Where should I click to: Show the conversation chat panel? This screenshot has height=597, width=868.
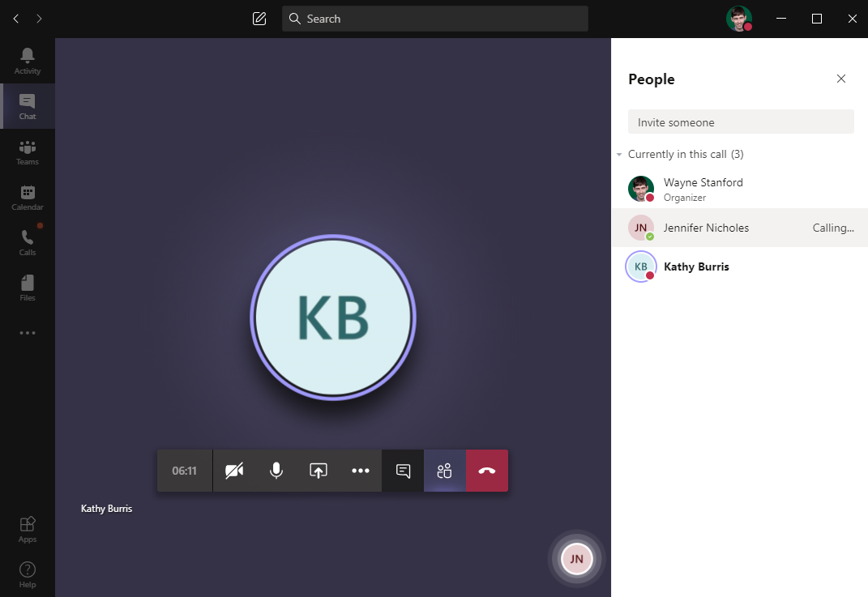(x=403, y=471)
